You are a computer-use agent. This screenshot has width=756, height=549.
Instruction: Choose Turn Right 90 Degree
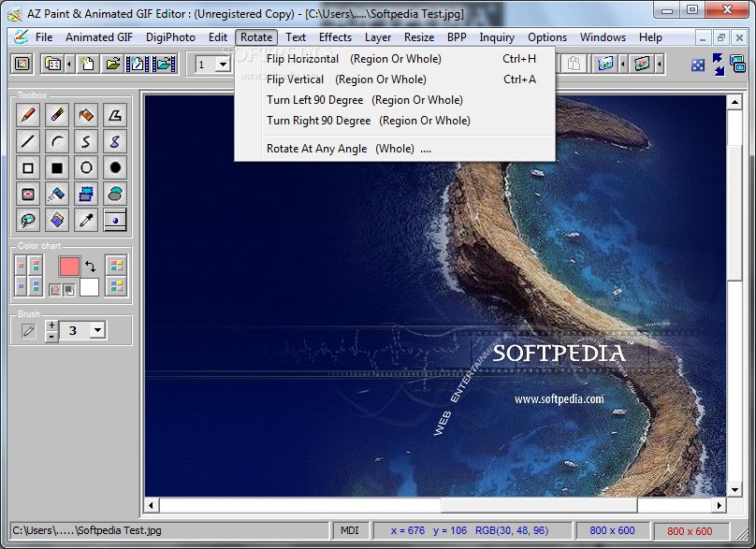coord(395,121)
